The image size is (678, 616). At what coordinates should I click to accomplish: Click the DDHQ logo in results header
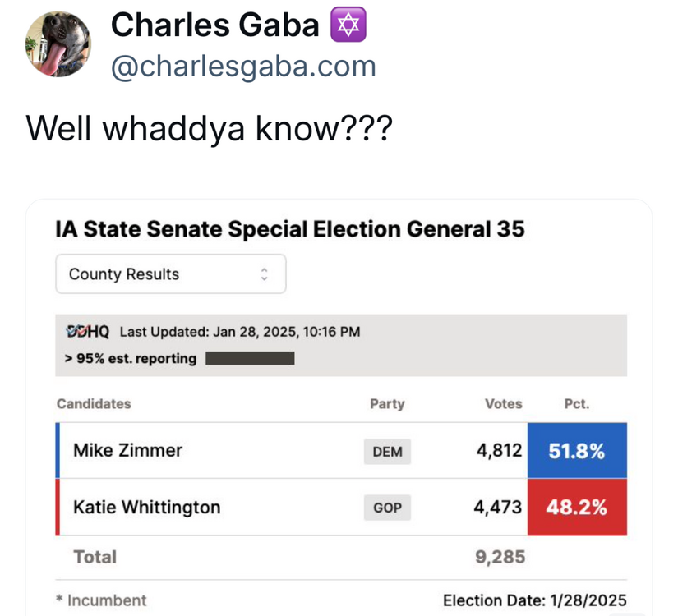coord(87,332)
